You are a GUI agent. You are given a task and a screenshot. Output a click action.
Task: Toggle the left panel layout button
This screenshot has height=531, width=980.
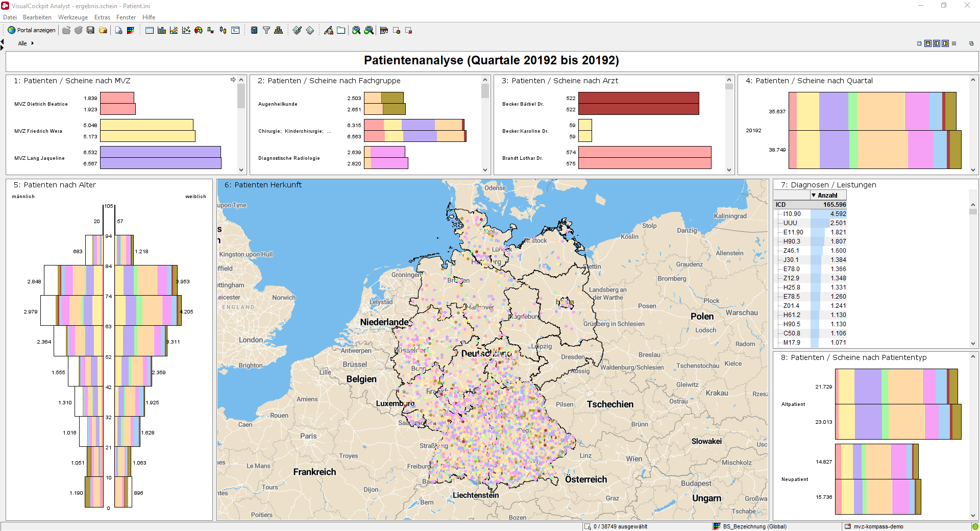(937, 43)
